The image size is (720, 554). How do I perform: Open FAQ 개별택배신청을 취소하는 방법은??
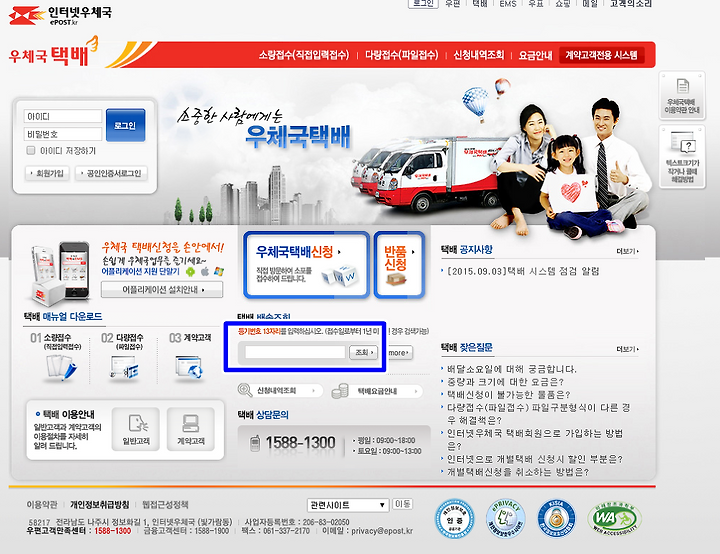tap(518, 472)
